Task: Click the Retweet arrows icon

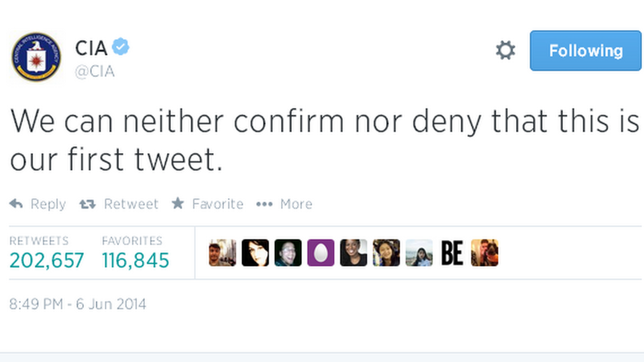Action: pos(87,204)
